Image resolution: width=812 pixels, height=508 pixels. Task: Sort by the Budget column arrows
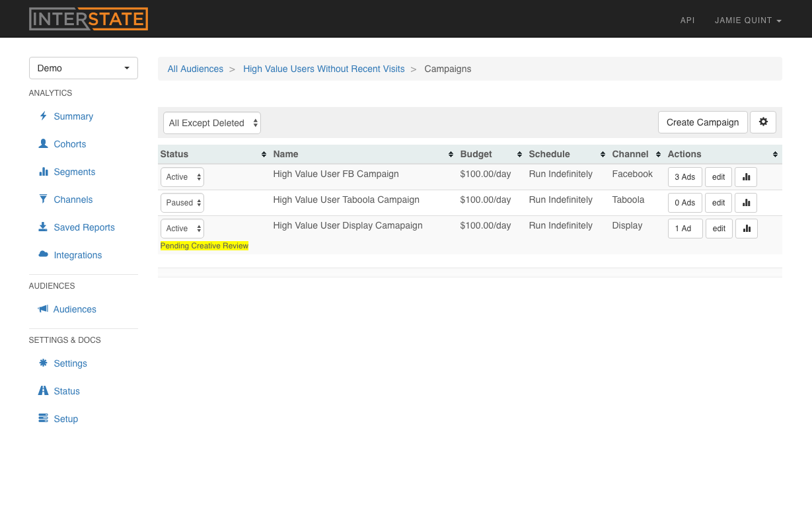[x=521, y=154]
